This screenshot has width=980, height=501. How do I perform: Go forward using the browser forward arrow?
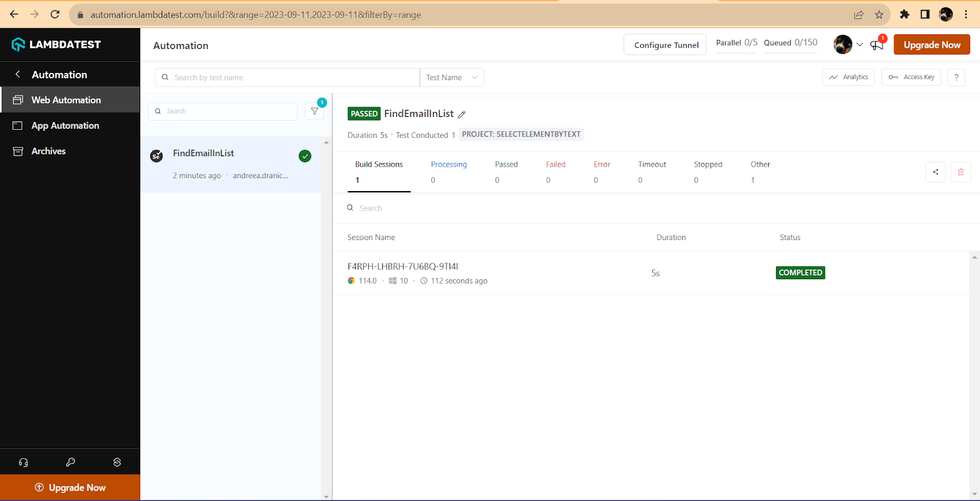point(34,14)
